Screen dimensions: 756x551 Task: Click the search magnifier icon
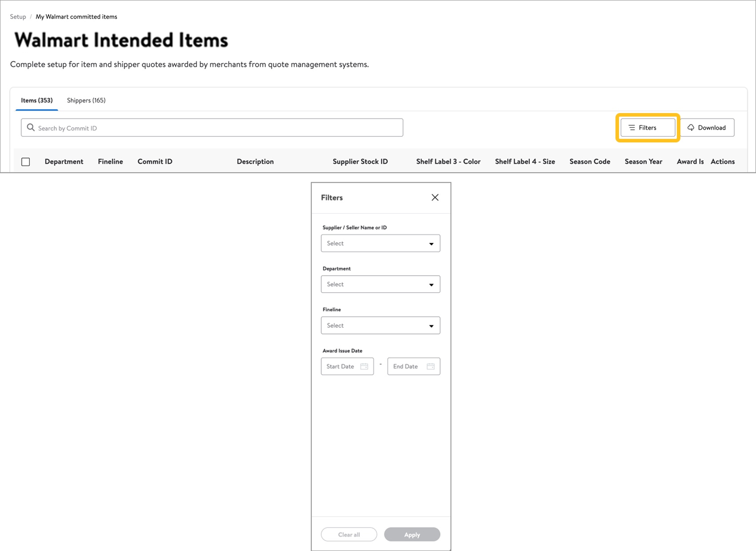point(31,127)
